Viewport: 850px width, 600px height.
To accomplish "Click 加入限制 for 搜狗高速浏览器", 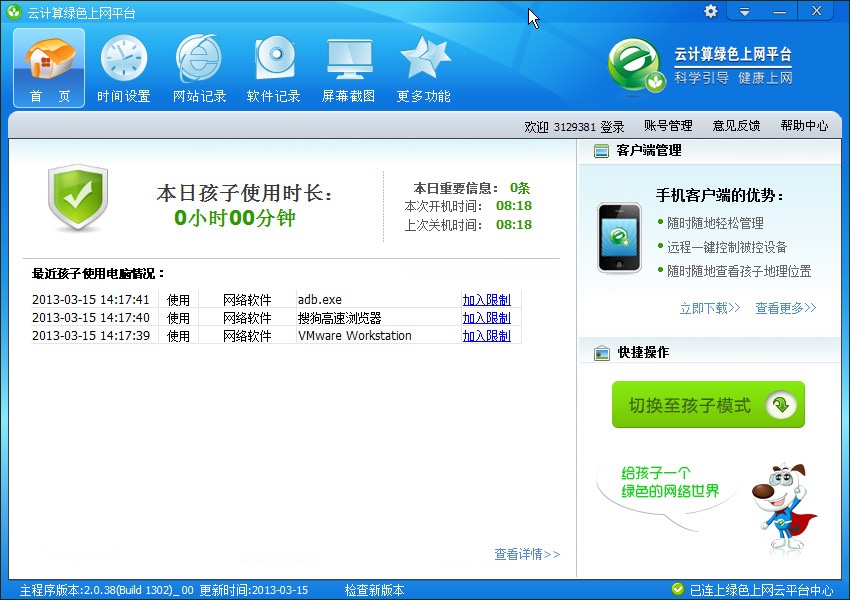I will pos(486,318).
